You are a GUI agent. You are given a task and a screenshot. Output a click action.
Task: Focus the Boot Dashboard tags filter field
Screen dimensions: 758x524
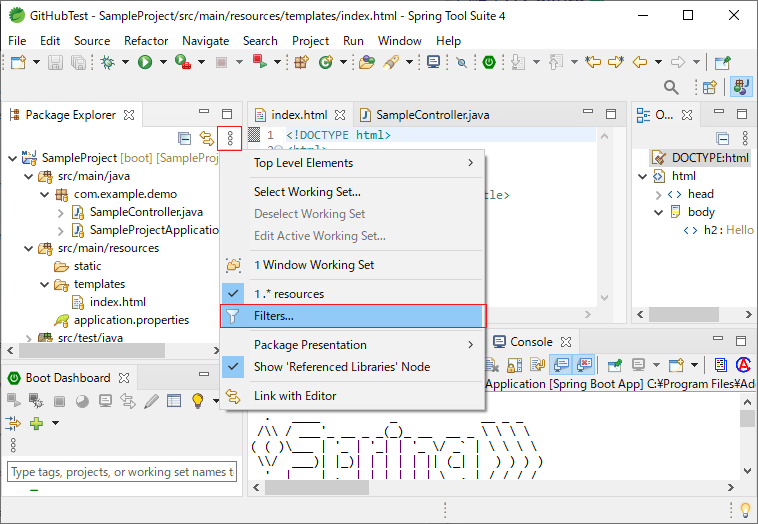point(122,472)
